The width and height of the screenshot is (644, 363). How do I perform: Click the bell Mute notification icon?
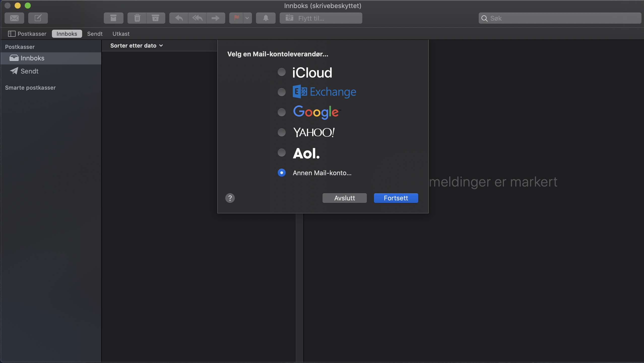[266, 18]
